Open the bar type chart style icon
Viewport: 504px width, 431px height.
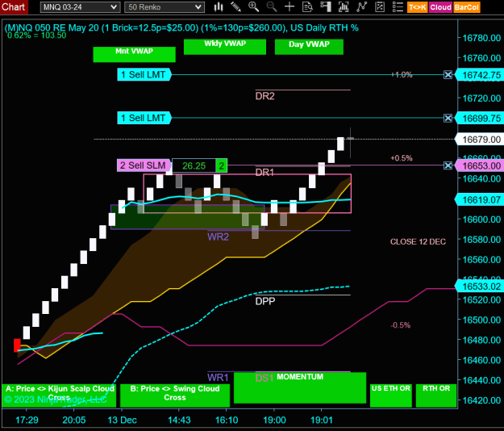click(x=219, y=7)
